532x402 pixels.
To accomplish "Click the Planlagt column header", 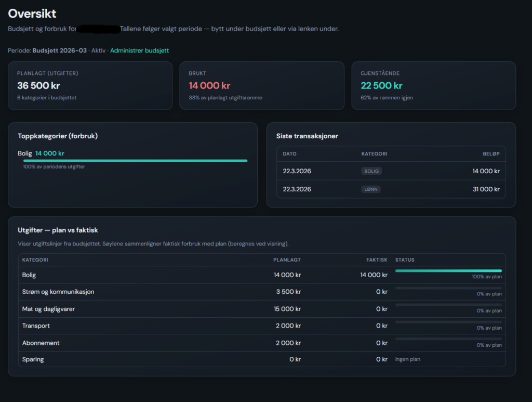I will (x=287, y=260).
